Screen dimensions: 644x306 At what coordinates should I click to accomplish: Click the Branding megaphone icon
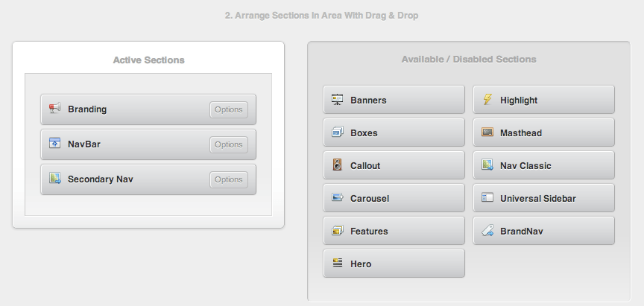(54, 109)
